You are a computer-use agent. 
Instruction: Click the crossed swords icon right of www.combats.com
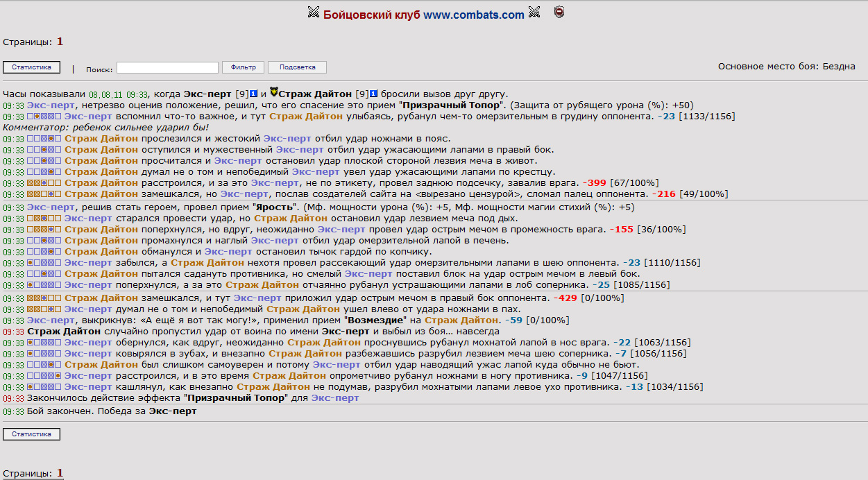coord(534,12)
